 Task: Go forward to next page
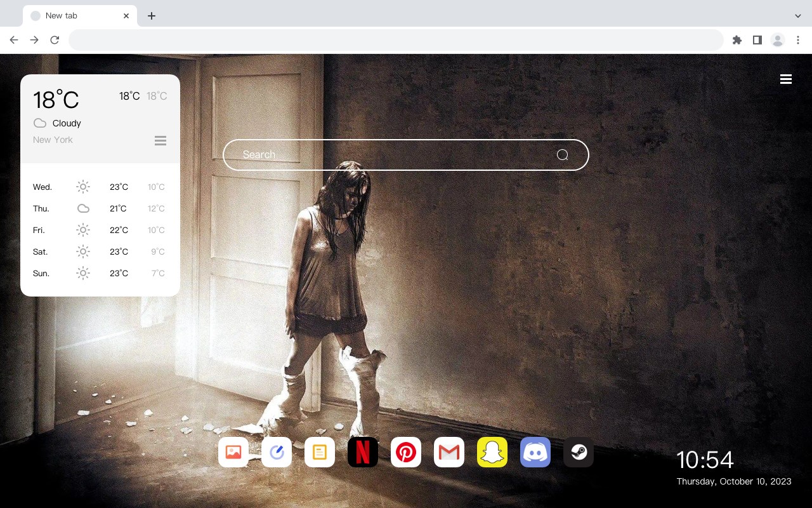(x=34, y=40)
